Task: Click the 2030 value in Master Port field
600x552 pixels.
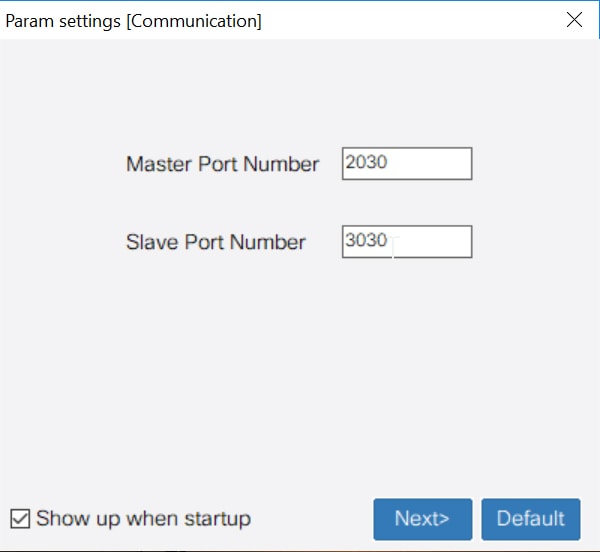Action: [366, 162]
